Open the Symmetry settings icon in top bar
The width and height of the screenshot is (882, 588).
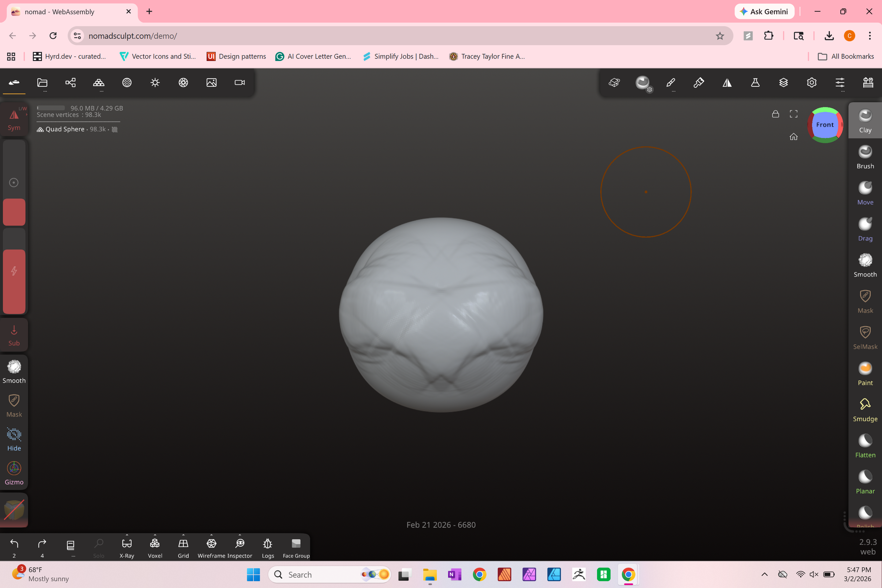pyautogui.click(x=727, y=83)
